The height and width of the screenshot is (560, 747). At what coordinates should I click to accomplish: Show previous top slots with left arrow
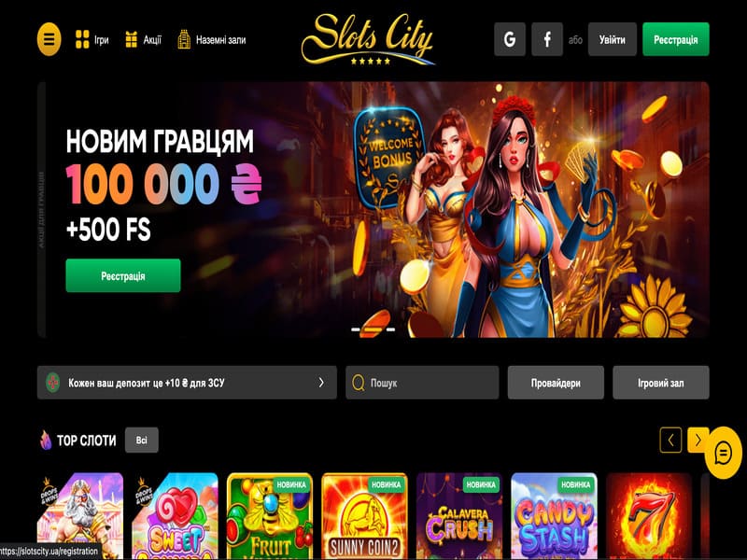pyautogui.click(x=670, y=440)
